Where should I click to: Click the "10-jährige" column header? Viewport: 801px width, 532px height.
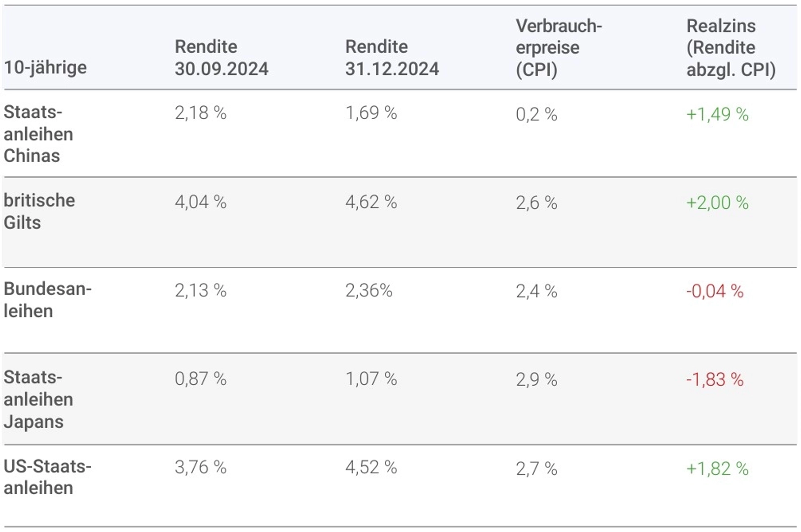45,67
